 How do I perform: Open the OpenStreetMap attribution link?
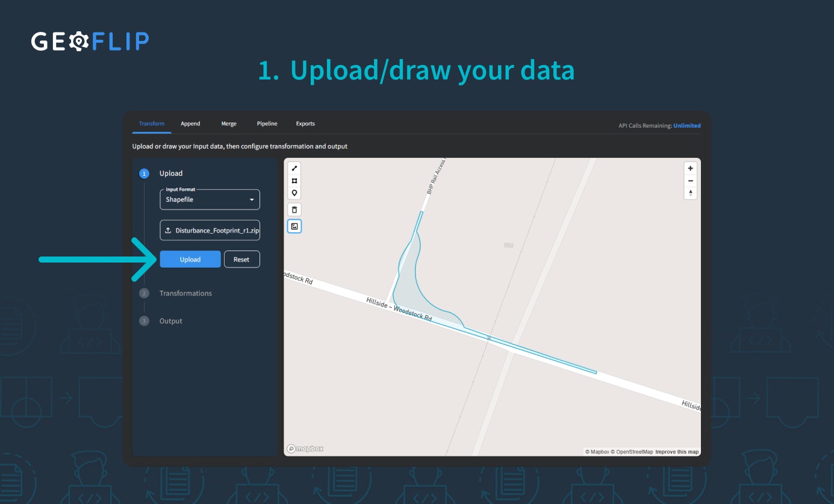pyautogui.click(x=632, y=452)
